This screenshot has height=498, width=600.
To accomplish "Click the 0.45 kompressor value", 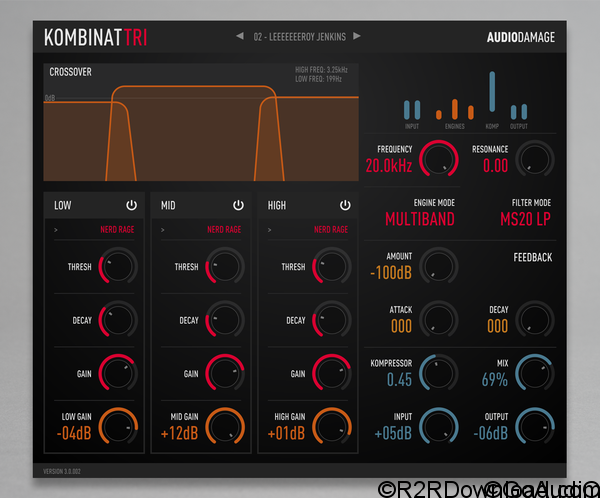I will point(399,380).
